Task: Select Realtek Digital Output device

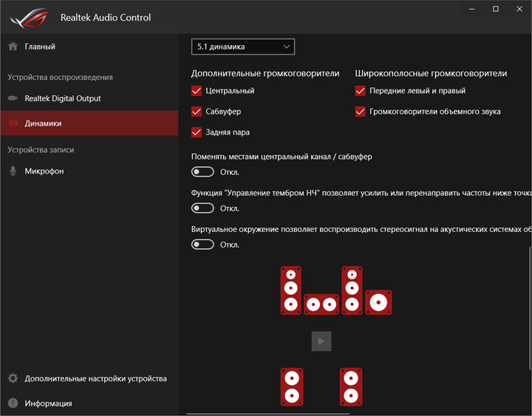Action: click(62, 98)
